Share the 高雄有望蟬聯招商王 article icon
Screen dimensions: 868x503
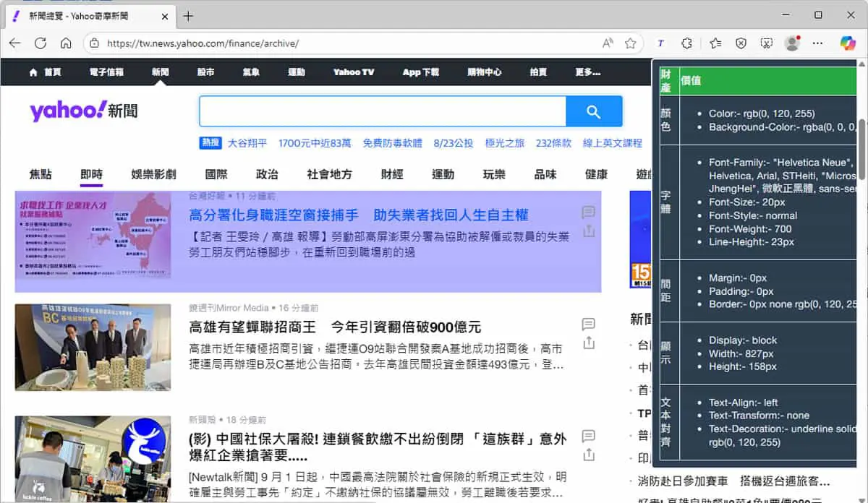(589, 343)
